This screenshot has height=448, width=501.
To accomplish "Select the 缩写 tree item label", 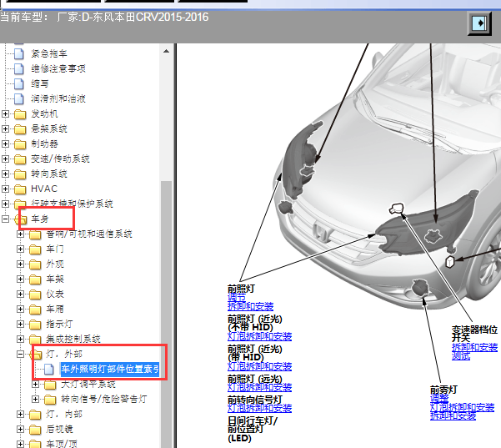I will coord(40,83).
